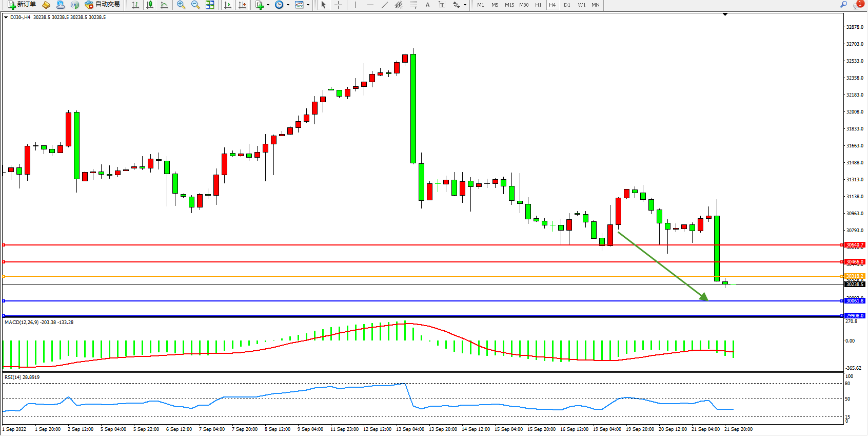Pick the horizontal line drawing tool
This screenshot has height=436, width=868.
(370, 5)
